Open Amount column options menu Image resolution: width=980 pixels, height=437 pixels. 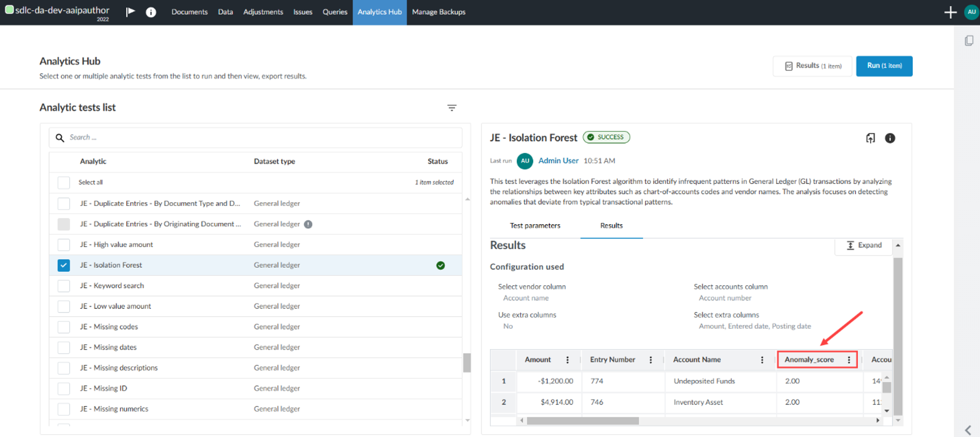coord(567,360)
